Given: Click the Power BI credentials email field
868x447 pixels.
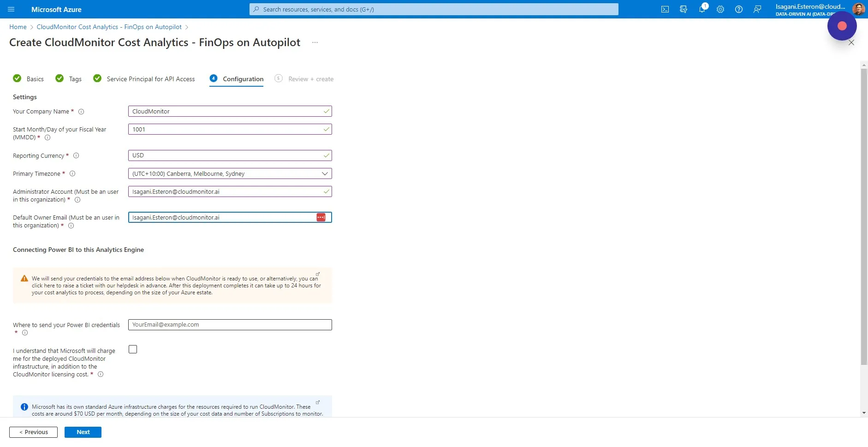Looking at the screenshot, I should 230,325.
